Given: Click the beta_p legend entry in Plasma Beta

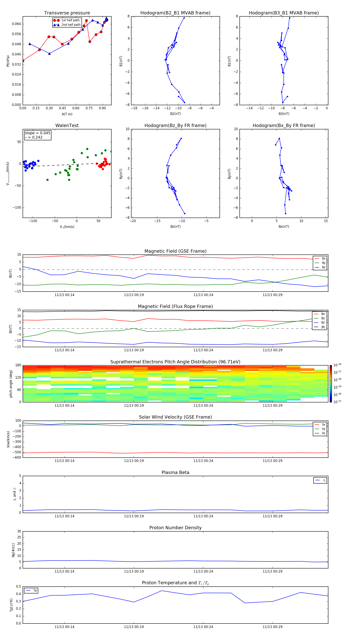Looking at the screenshot, I should pos(320,480).
